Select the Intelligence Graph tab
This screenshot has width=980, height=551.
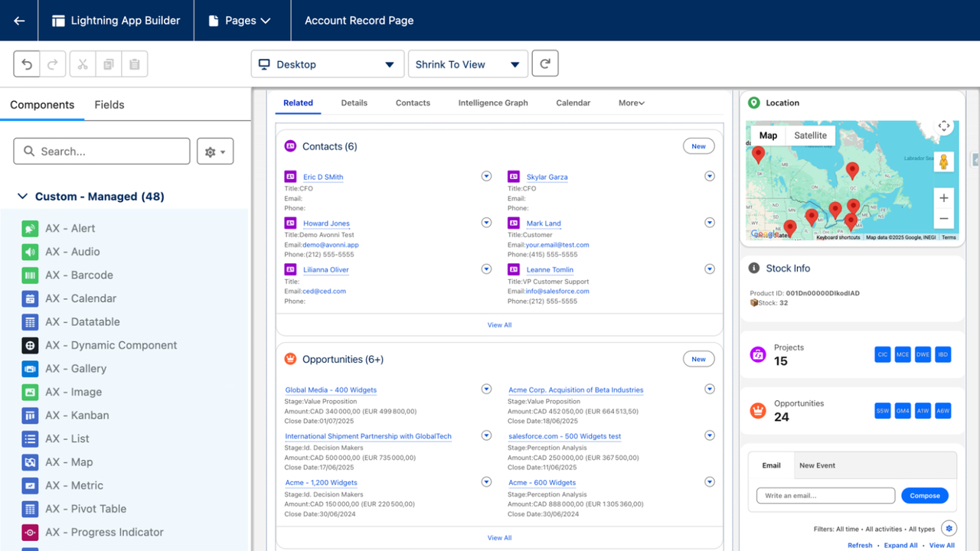[x=493, y=103]
